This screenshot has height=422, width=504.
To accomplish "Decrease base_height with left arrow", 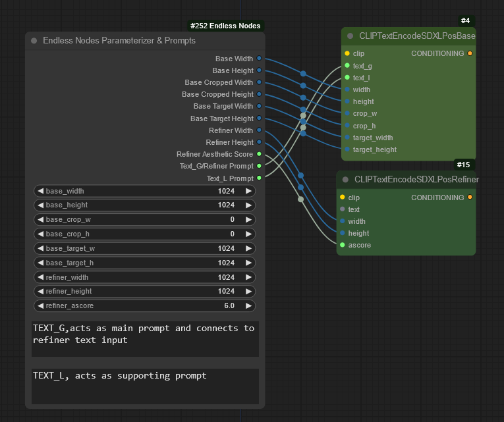I will click(40, 205).
